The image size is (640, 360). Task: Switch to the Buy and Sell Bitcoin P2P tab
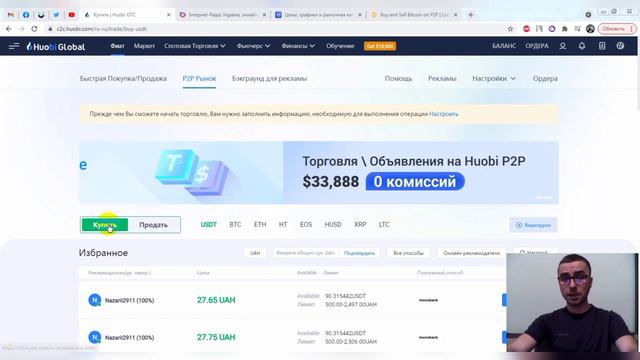(414, 15)
